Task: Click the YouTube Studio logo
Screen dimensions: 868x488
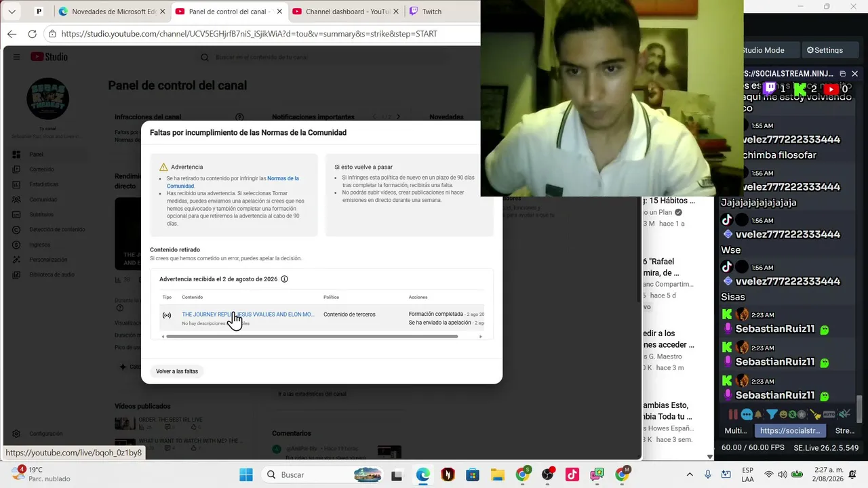Action: 49,57
